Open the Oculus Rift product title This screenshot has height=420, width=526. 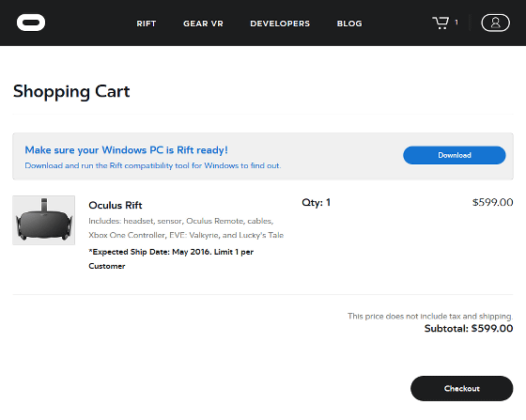(116, 205)
